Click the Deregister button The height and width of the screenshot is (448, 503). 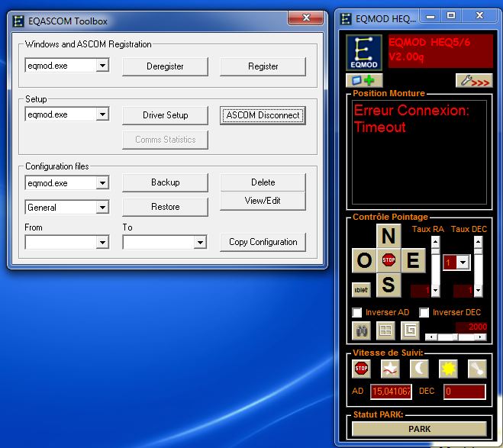(165, 66)
